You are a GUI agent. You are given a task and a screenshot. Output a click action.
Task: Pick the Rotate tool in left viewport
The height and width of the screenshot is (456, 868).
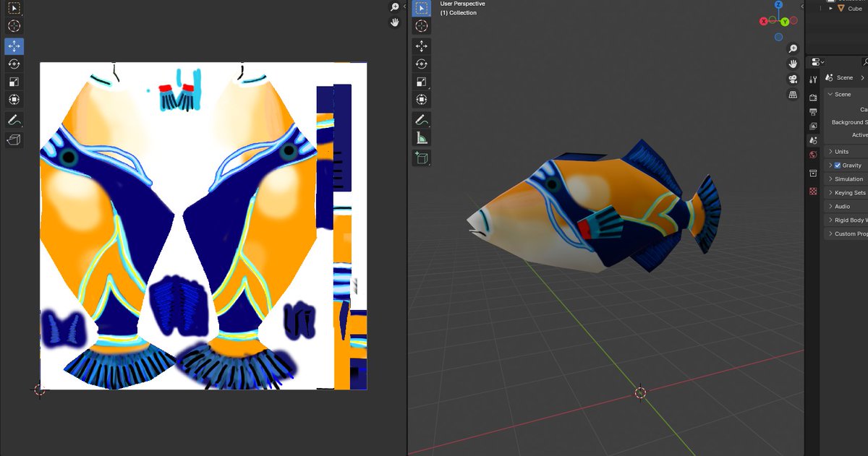pos(14,64)
